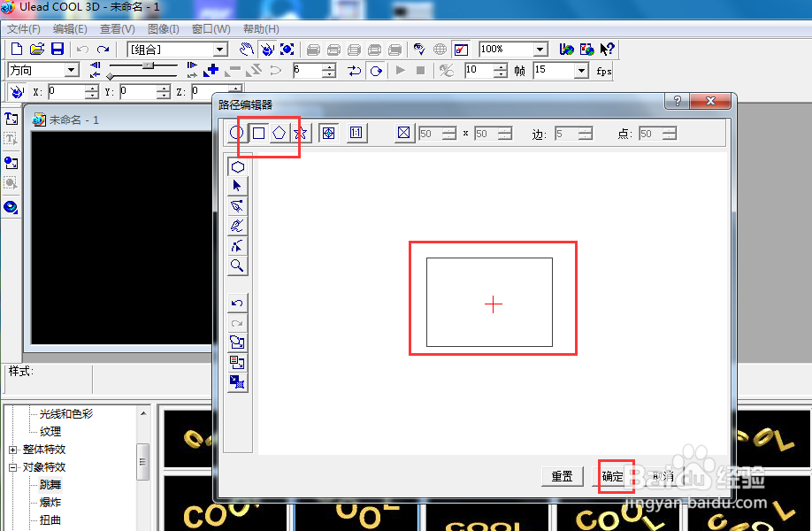Click the open folder icon

37,50
